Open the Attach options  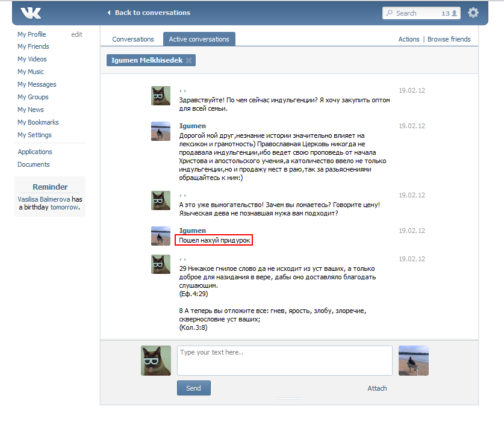tap(377, 388)
